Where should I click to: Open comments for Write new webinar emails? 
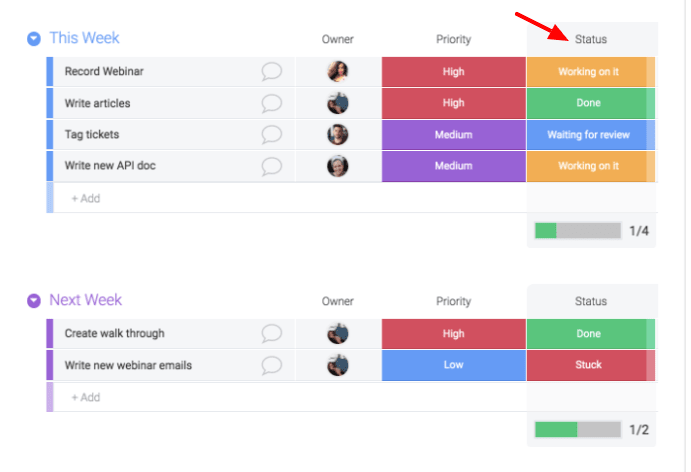point(271,365)
